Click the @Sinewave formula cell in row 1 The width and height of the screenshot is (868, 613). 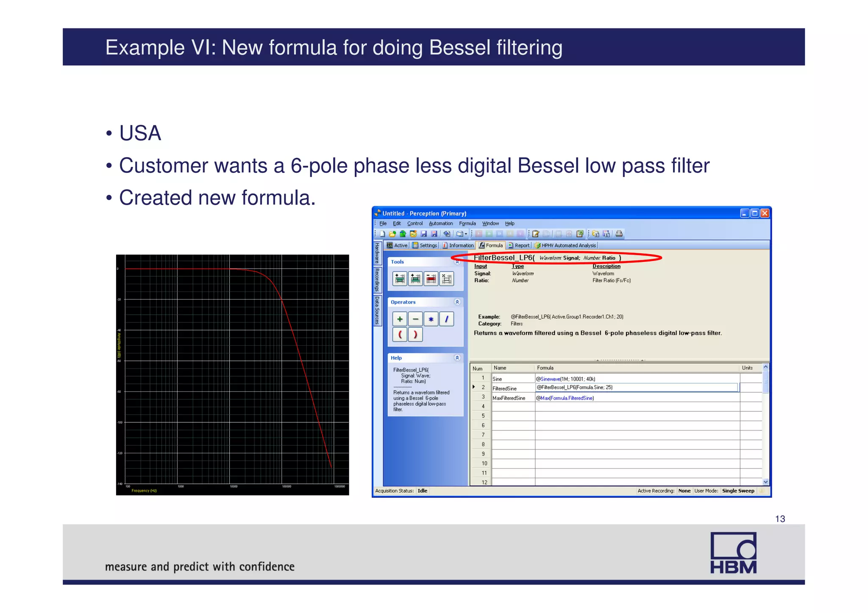coord(637,379)
